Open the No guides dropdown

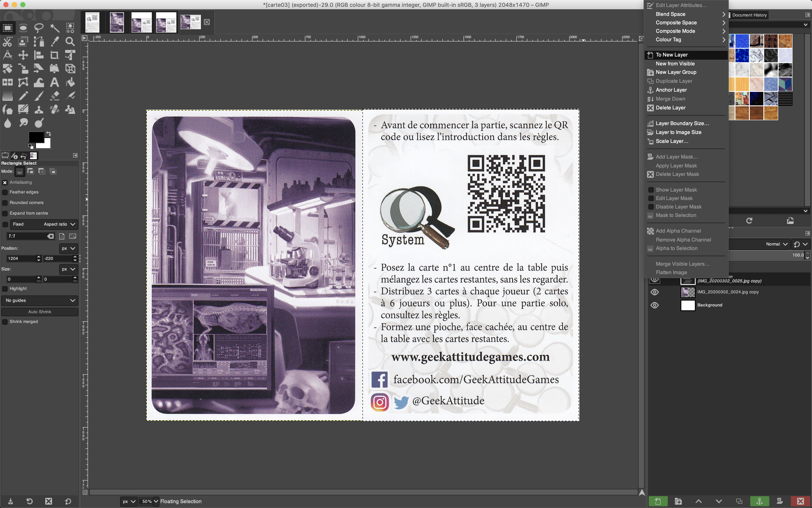40,300
